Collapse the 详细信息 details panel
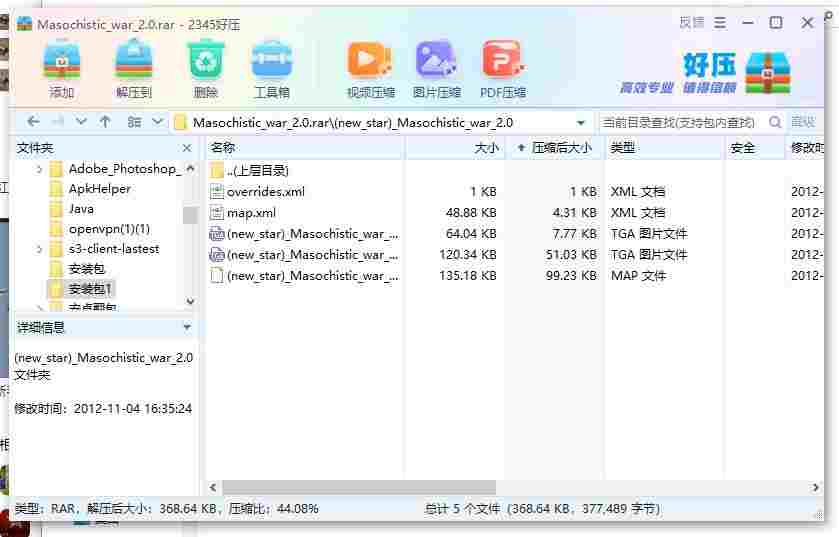 (187, 327)
